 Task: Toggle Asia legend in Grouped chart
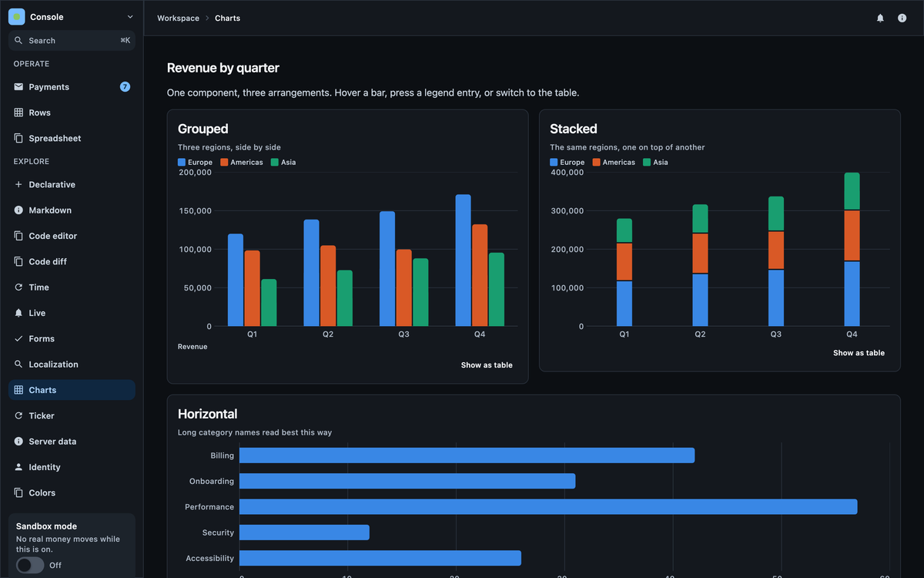point(283,163)
